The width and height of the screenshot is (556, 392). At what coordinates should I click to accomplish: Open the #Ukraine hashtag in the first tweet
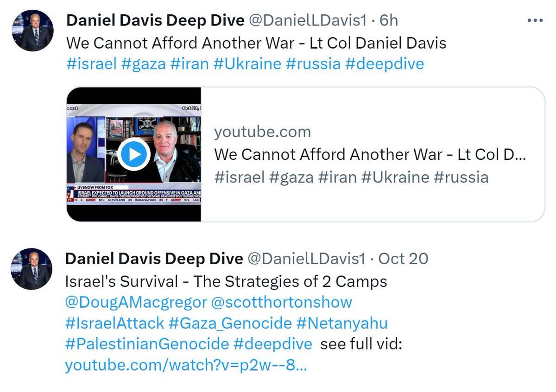247,64
